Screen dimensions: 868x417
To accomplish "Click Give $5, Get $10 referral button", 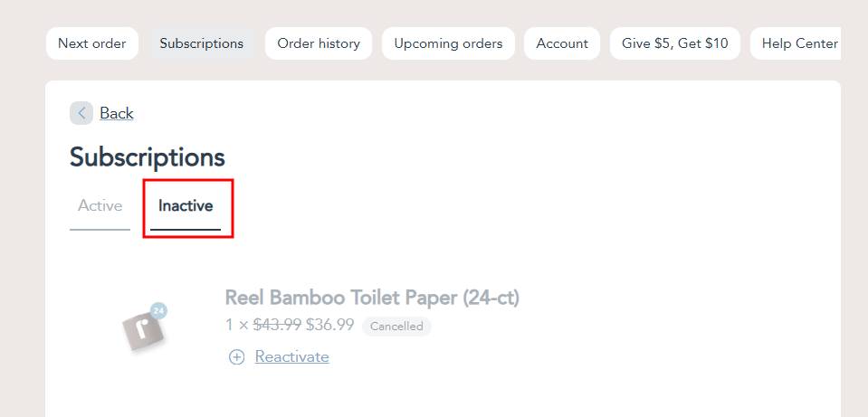I will (675, 43).
